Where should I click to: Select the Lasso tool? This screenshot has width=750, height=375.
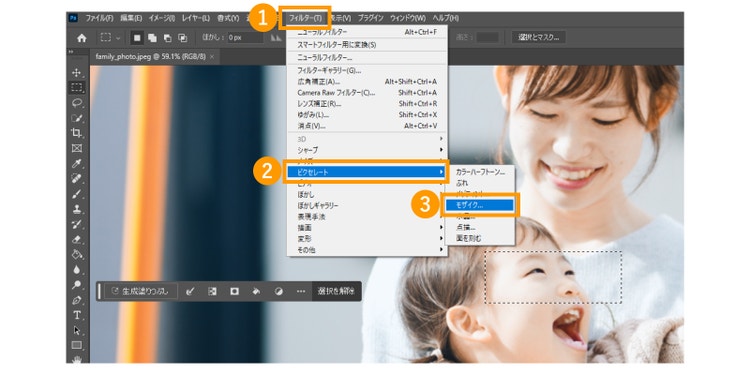pyautogui.click(x=77, y=103)
